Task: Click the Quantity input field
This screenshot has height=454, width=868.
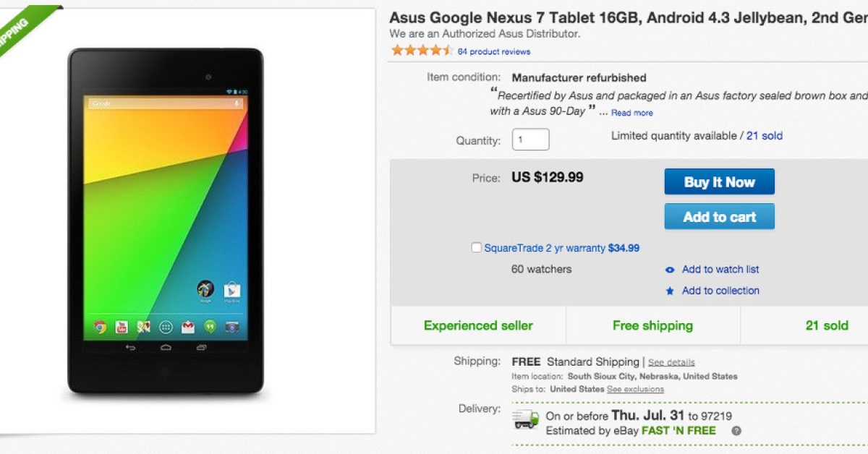Action: tap(530, 140)
